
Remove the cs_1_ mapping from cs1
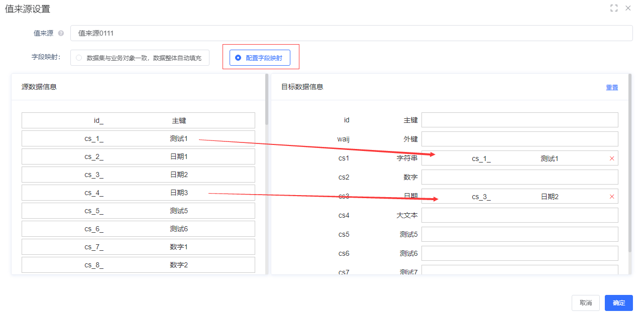(612, 158)
